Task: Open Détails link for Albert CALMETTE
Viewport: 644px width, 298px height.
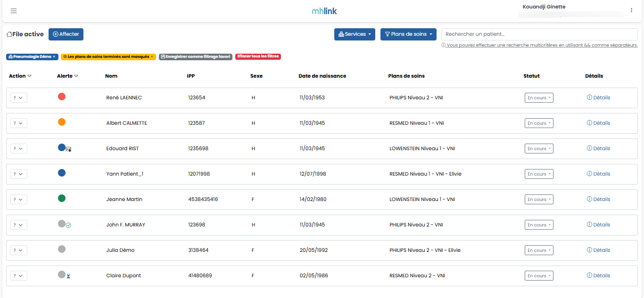Action: pos(598,123)
